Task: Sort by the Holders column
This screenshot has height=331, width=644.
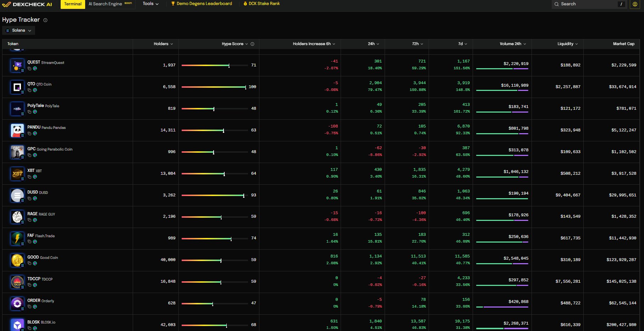Action: (163, 44)
